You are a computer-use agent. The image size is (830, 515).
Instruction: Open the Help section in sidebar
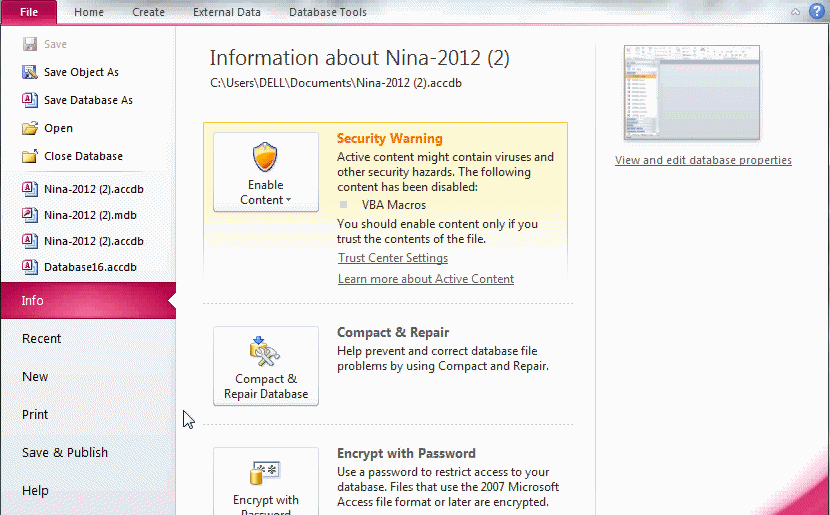click(35, 491)
